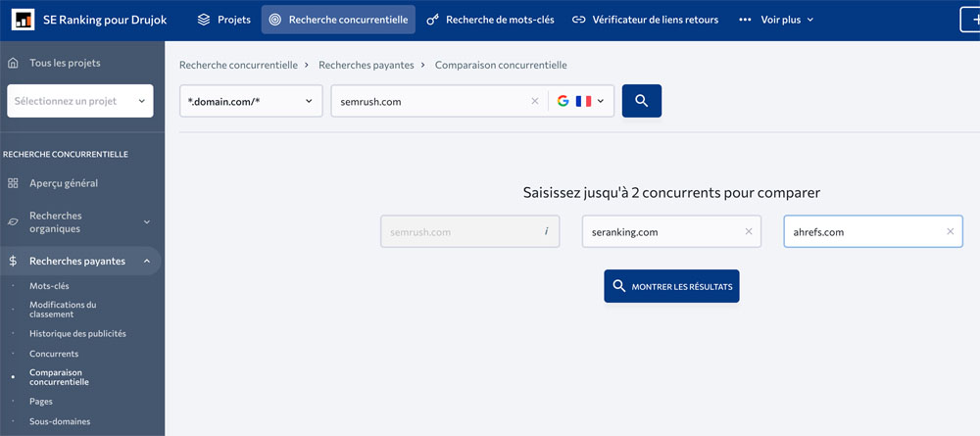Click the key icon beside Recherche de mots-clés
The width and height of the screenshot is (980, 436).
tap(432, 20)
